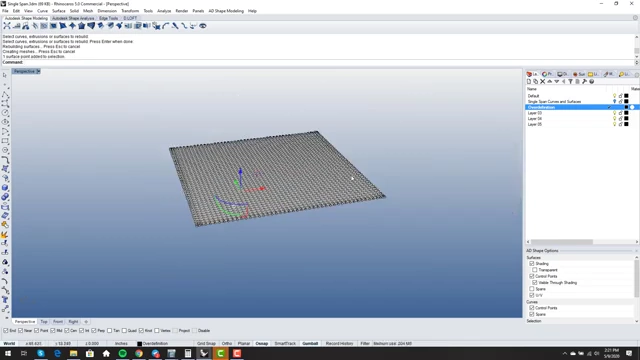This screenshot has height=360, width=640.
Task: Enable the Tan osnap checkbox
Action: tap(109, 331)
